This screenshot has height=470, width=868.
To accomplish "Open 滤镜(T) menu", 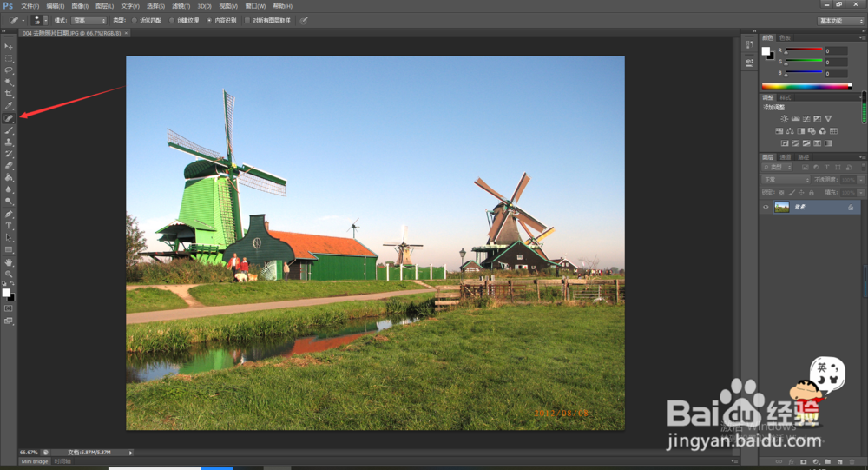I will pyautogui.click(x=181, y=6).
